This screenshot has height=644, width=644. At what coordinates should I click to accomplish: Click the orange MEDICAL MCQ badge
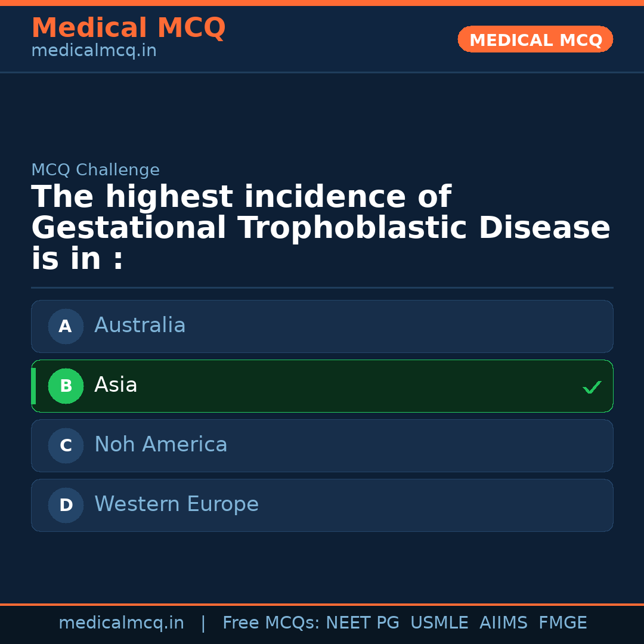pos(535,40)
